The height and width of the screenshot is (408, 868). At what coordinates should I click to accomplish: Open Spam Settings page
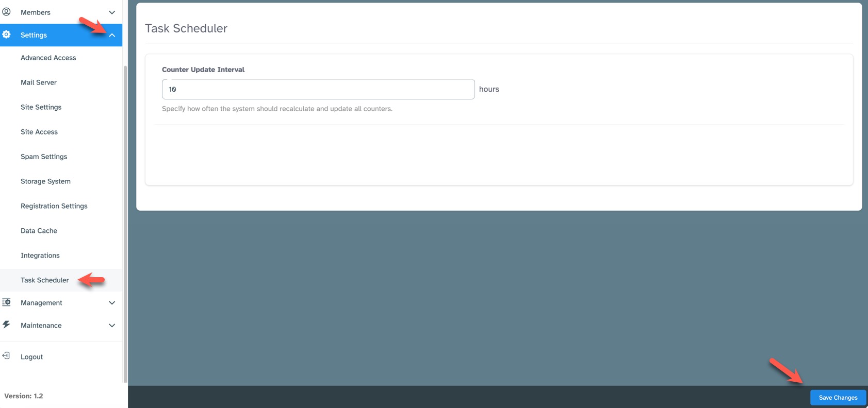click(44, 157)
